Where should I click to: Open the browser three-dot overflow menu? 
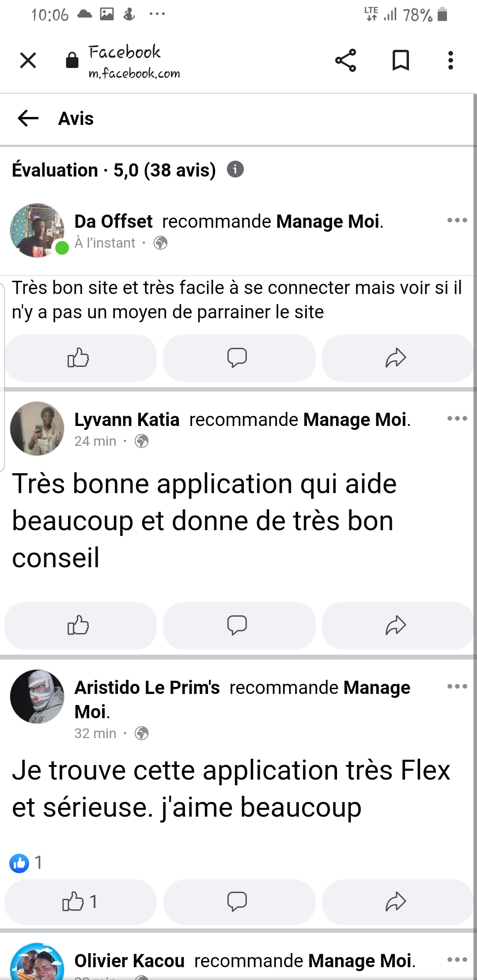[x=450, y=60]
